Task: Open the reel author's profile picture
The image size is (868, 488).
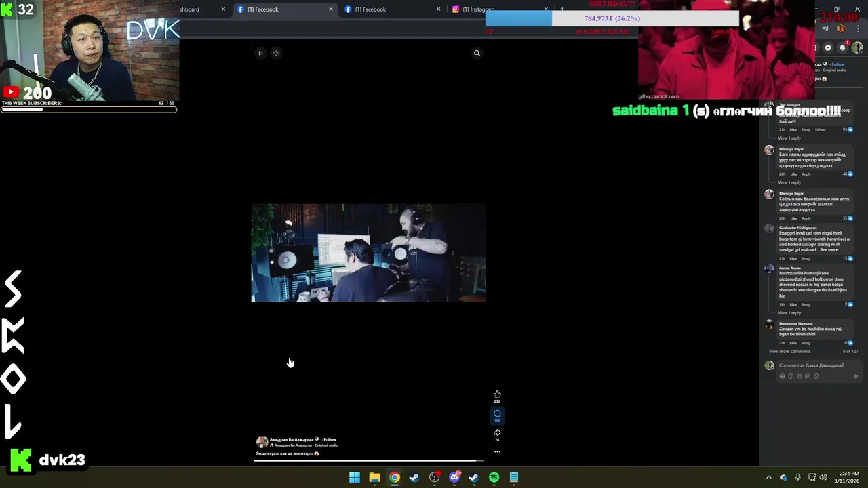Action: pyautogui.click(x=262, y=442)
